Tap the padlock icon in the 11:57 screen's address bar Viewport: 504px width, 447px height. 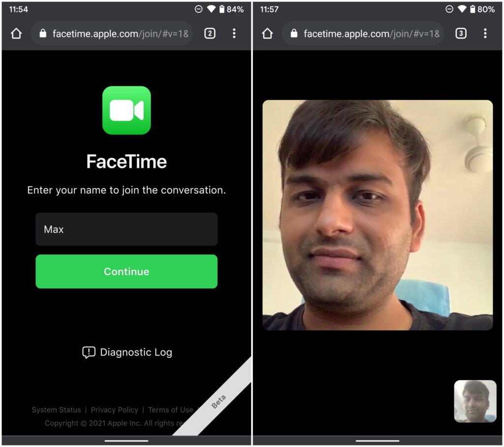point(294,33)
